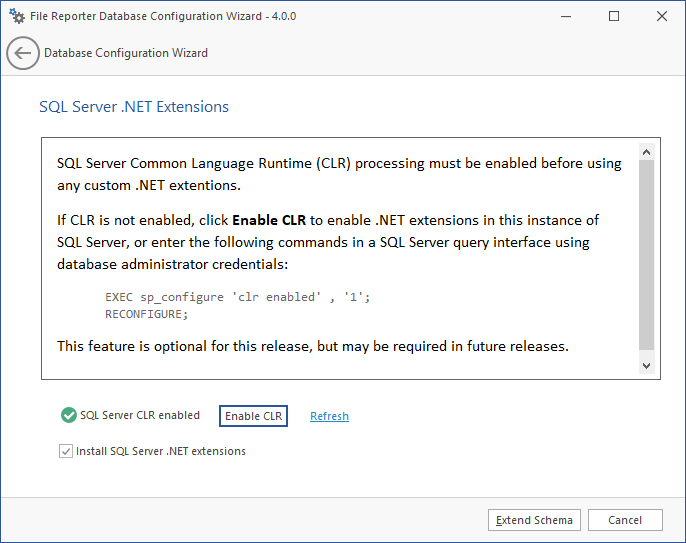Click the SQL Server .NET Extensions heading
The height and width of the screenshot is (543, 686).
click(x=134, y=106)
